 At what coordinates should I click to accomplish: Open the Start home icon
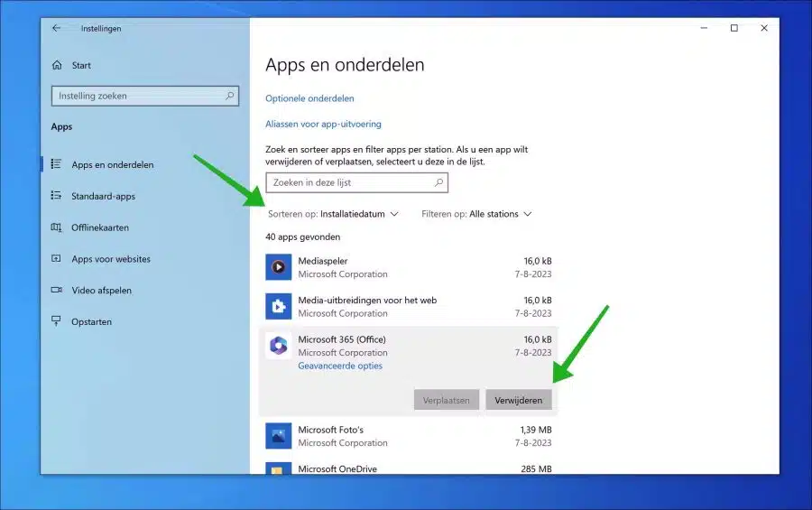click(x=57, y=65)
